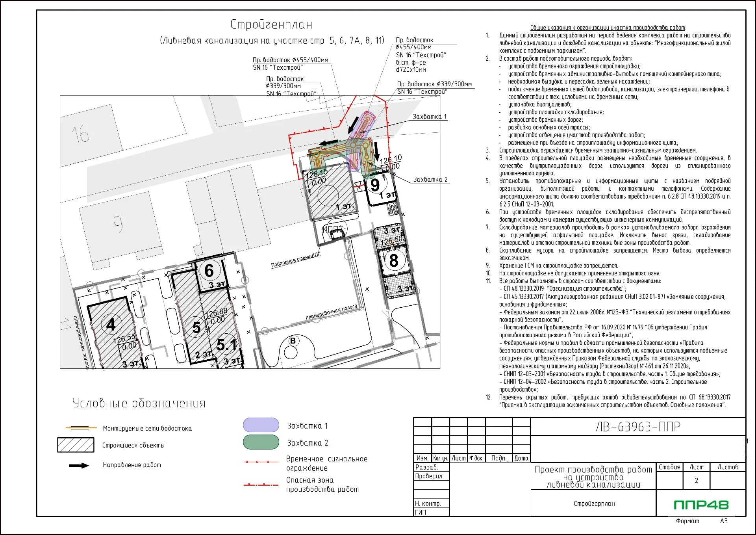Click the circled building number 6
Viewport: 756px width, 535px height.
click(209, 271)
